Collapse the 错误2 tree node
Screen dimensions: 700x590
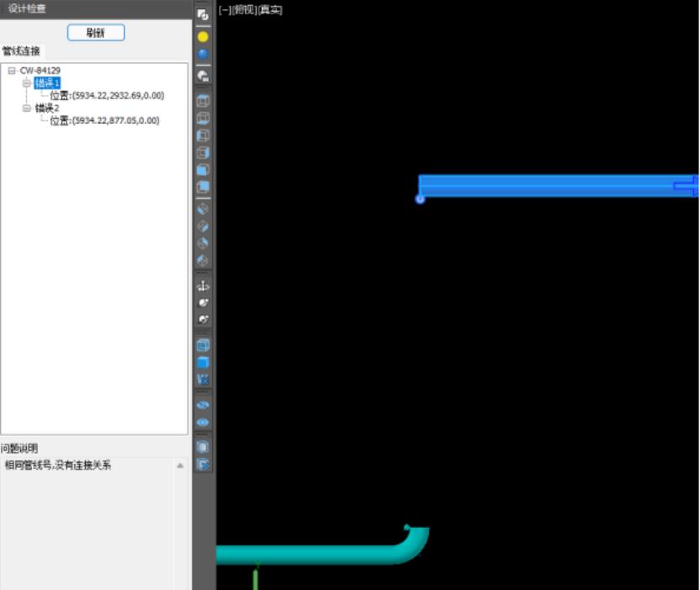click(27, 109)
